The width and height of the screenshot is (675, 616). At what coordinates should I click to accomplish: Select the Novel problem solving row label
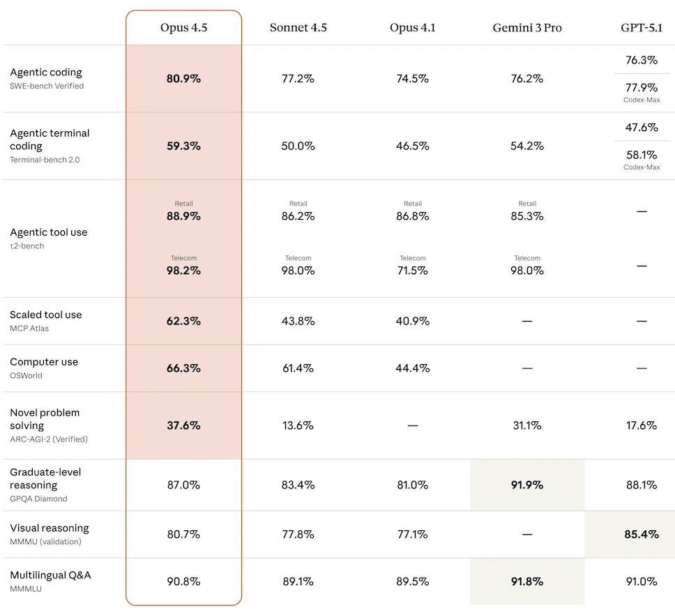[45, 419]
